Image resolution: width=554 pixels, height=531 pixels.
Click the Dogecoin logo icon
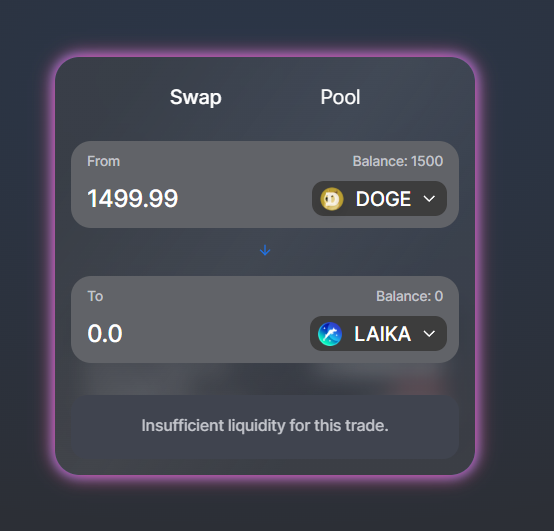coord(331,199)
